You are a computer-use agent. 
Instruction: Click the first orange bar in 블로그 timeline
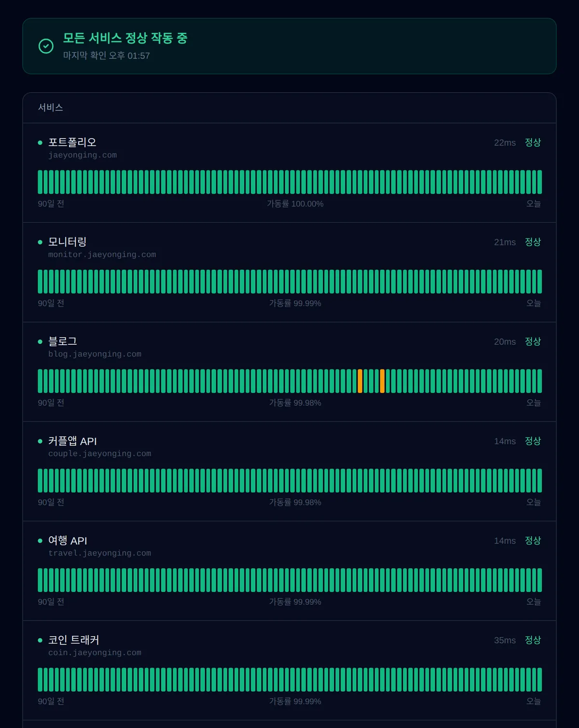coord(360,381)
